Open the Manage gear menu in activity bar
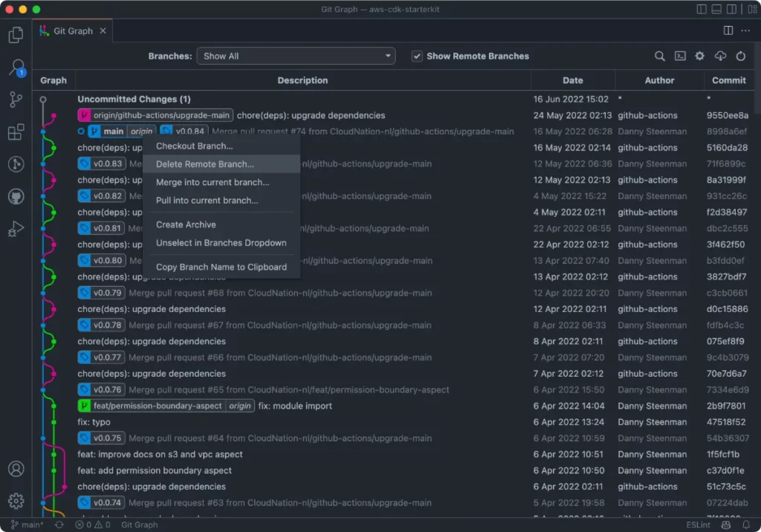Image resolution: width=761 pixels, height=532 pixels. [x=16, y=502]
